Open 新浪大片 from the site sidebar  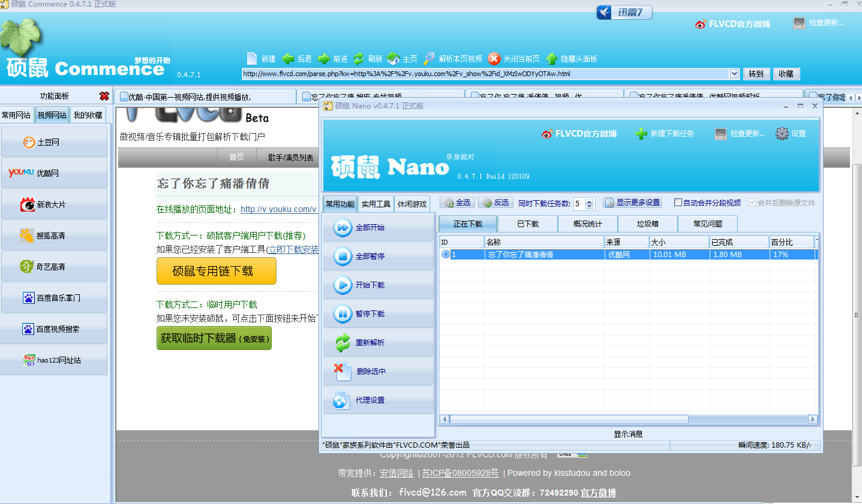click(54, 204)
